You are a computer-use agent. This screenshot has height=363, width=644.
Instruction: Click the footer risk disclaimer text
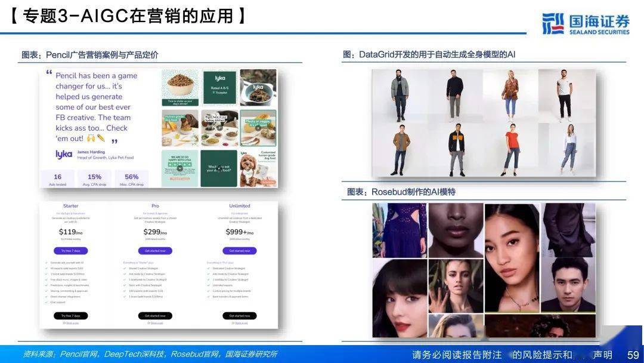[512, 355]
